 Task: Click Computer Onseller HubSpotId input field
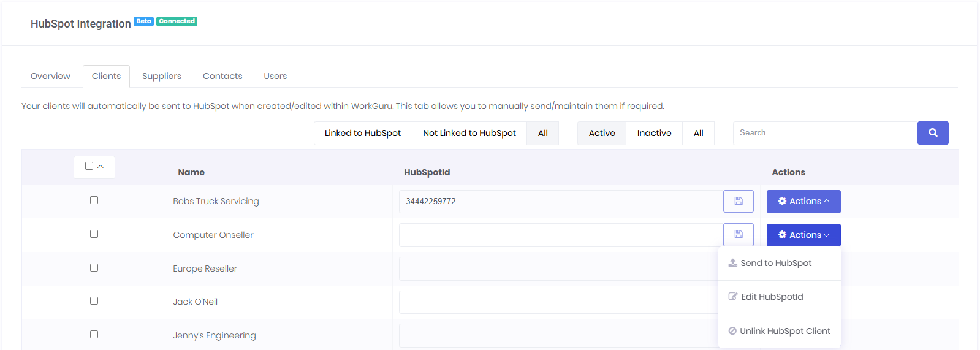(561, 235)
